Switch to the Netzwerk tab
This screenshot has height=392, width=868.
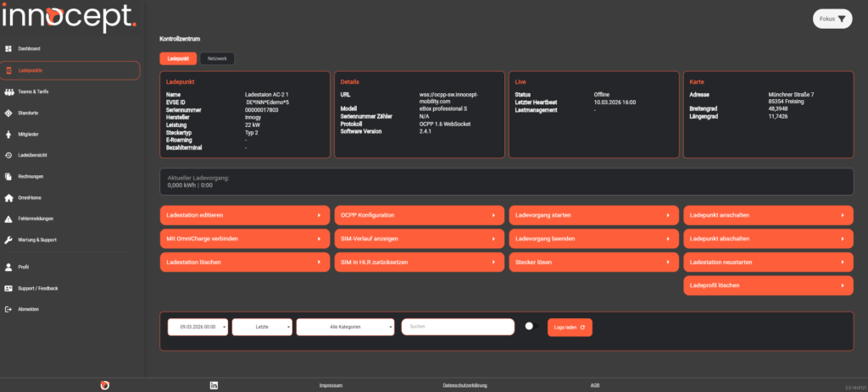[217, 58]
